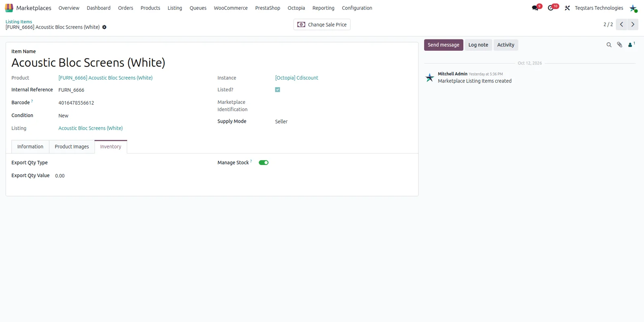
Task: Open the Octopia menu
Action: (x=296, y=8)
